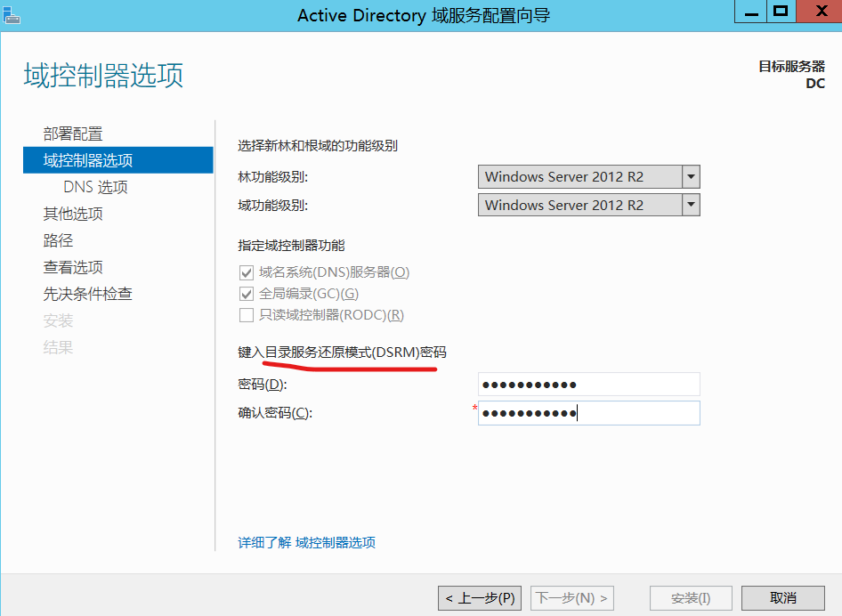The height and width of the screenshot is (616, 842).
Task: Click the wizard app icon in title bar
Action: click(10, 12)
